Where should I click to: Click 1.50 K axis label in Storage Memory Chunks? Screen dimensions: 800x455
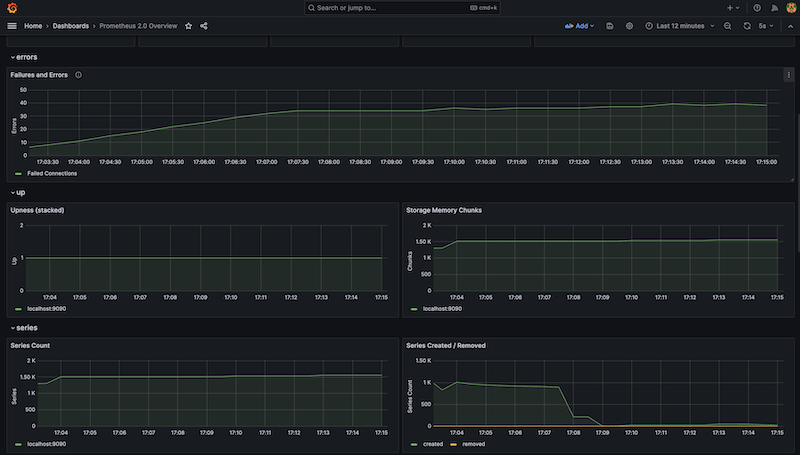(x=422, y=241)
